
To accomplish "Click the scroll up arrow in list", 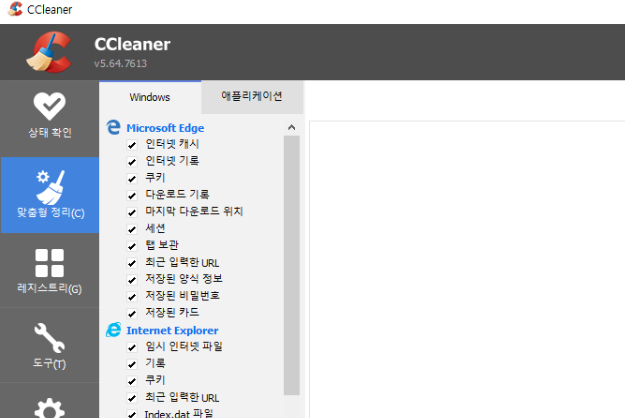I will (x=292, y=128).
